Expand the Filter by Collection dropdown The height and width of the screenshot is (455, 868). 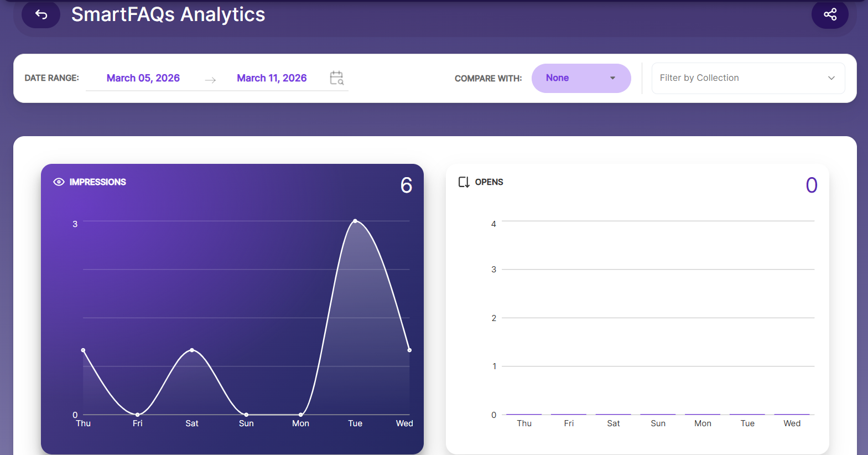point(748,78)
